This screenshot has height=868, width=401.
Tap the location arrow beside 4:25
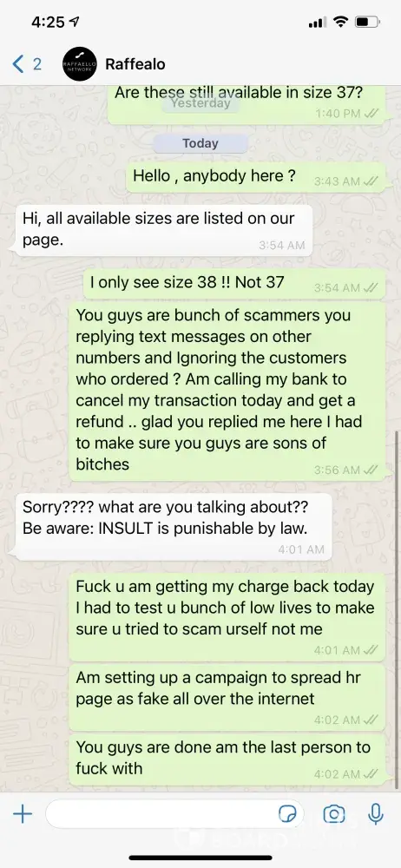click(74, 23)
